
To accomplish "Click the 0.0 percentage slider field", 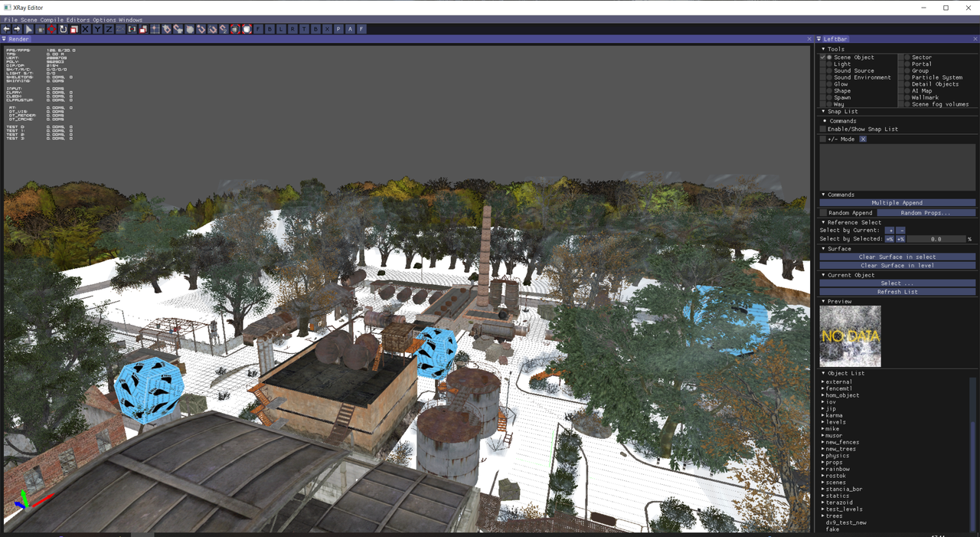I will (x=936, y=239).
